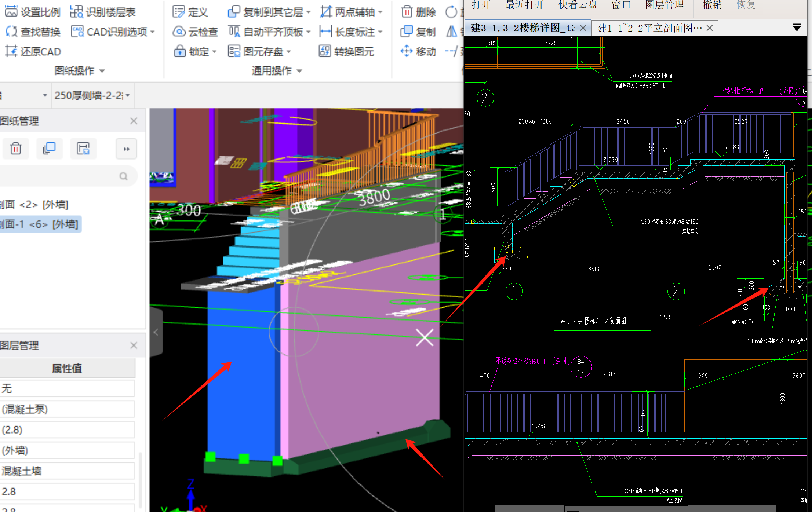Click the 复制 copy tool
This screenshot has height=512, width=812.
pyautogui.click(x=418, y=32)
